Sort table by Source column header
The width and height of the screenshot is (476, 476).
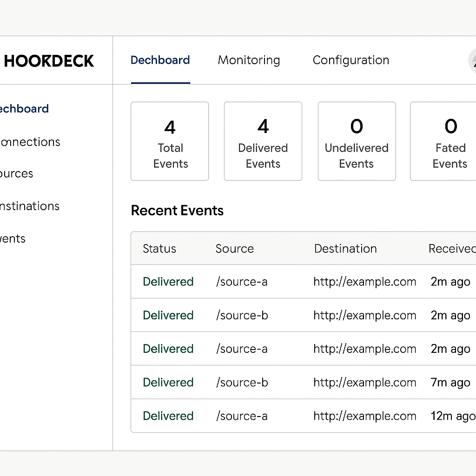[235, 249]
